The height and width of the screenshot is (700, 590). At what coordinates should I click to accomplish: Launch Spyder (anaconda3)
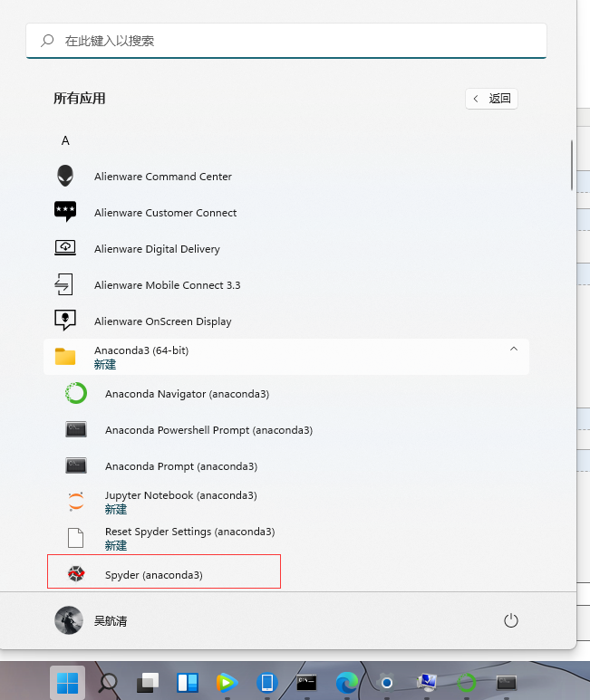[285, 574]
